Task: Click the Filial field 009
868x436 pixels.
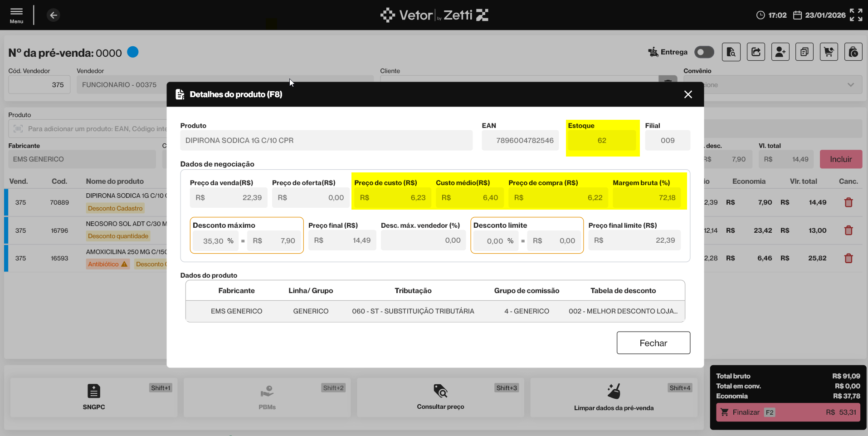Action: click(x=668, y=141)
